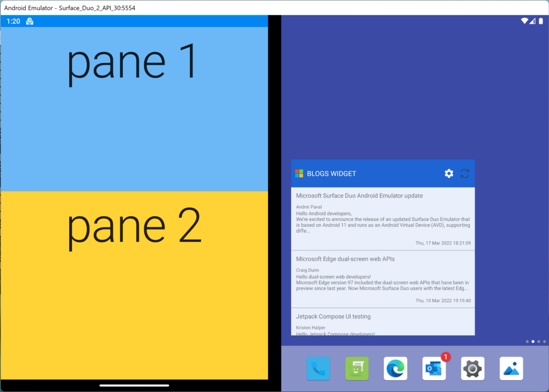
Task: Tap the Wi-Fi status icon
Action: click(524, 21)
